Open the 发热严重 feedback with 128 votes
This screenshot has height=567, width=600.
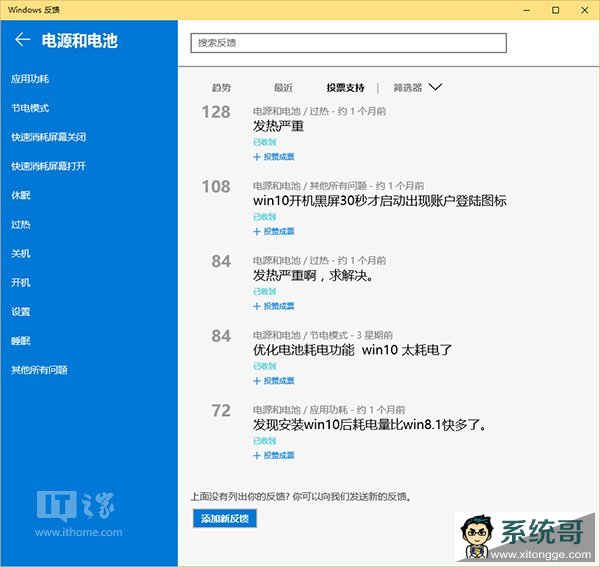(x=278, y=126)
